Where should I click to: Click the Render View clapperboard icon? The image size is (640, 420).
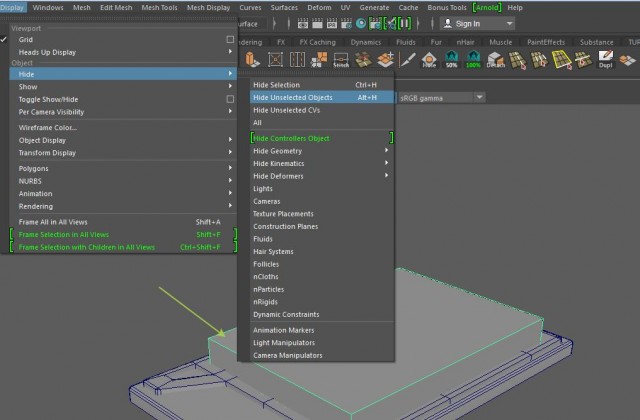coord(303,24)
